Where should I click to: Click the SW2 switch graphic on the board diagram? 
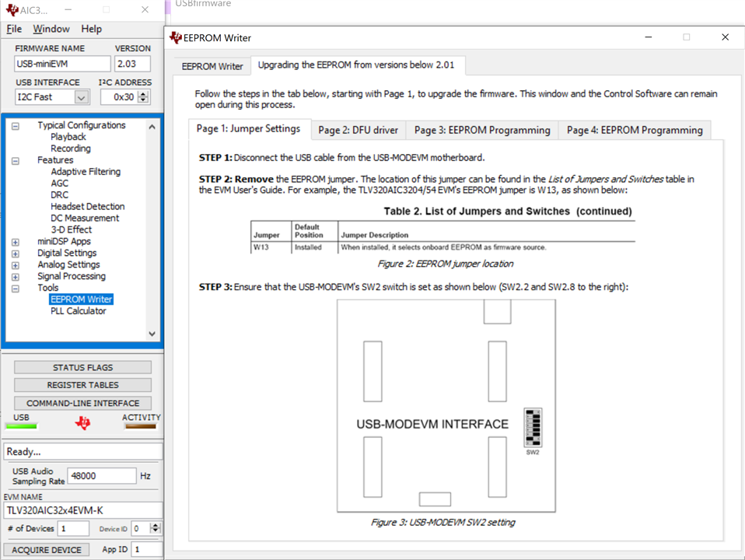pos(533,427)
